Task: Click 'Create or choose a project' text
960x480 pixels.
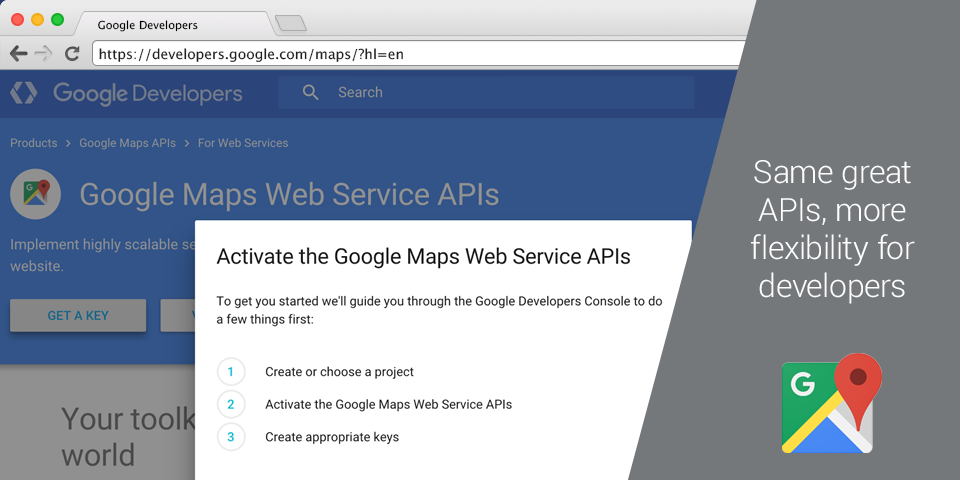Action: click(339, 372)
